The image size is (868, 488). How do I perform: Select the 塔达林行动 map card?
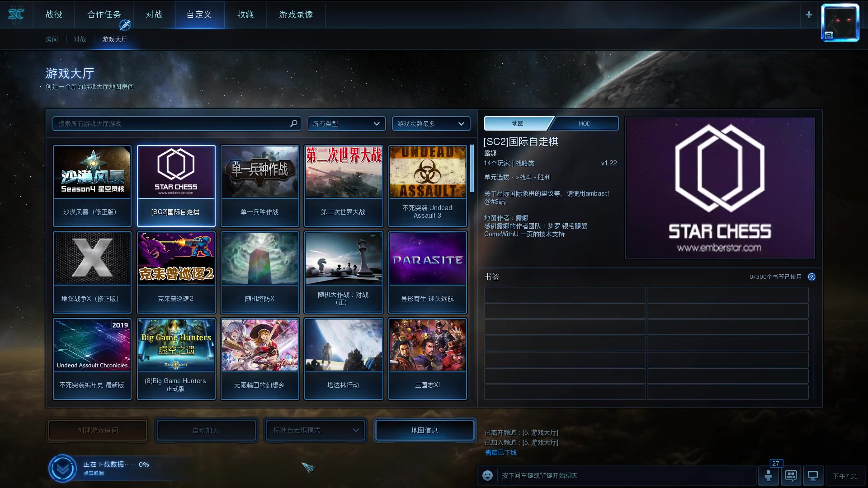coord(344,359)
